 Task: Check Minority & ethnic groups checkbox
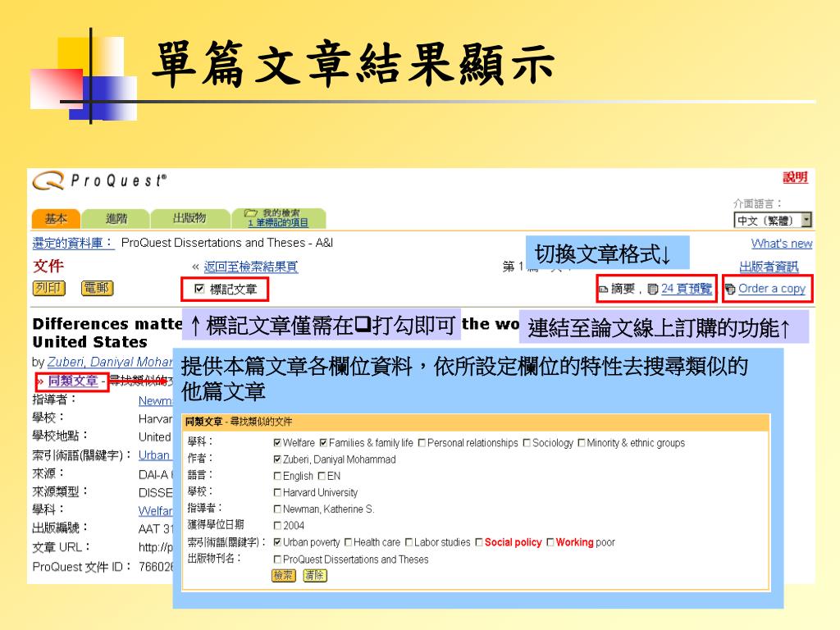point(582,443)
